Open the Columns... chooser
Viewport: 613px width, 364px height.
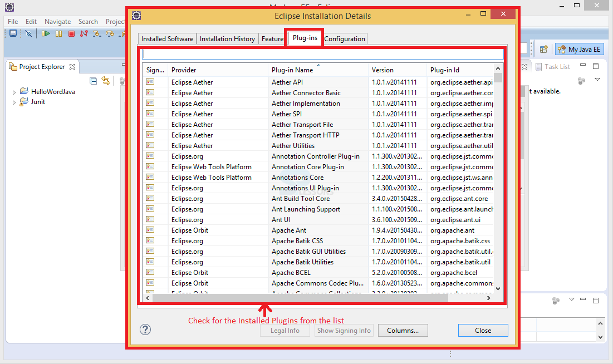coord(403,331)
